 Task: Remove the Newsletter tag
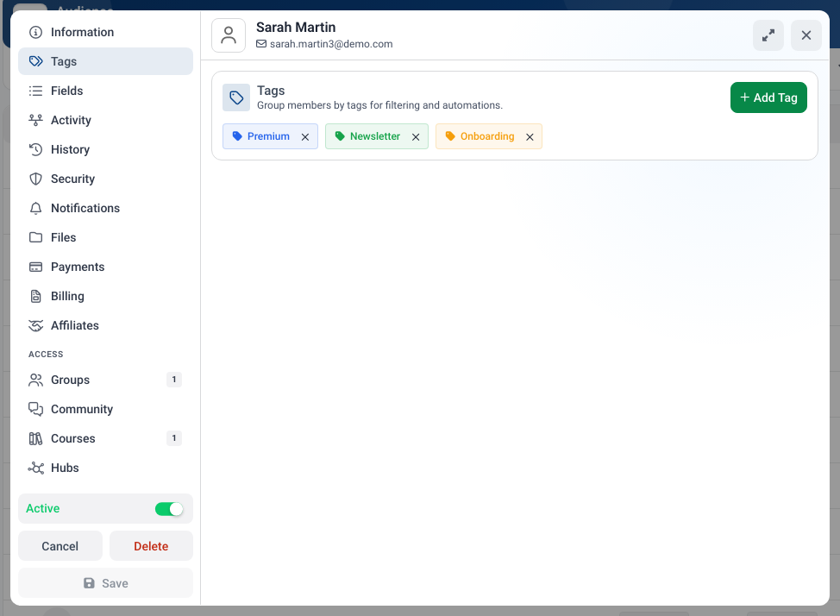pyautogui.click(x=416, y=136)
